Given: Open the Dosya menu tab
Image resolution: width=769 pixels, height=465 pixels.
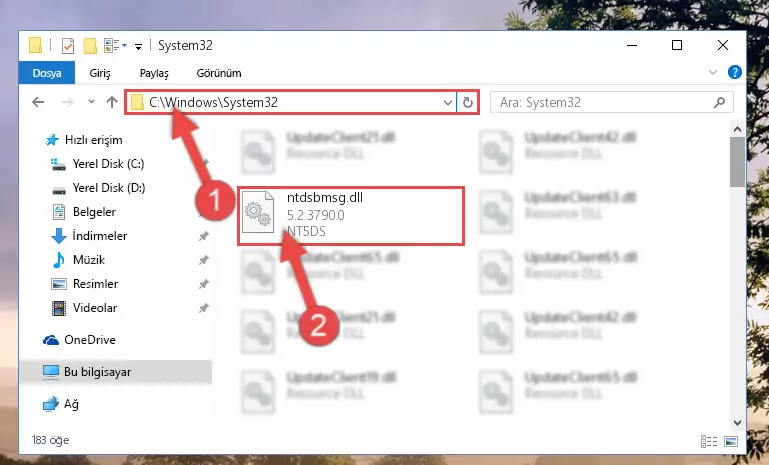Looking at the screenshot, I should 47,73.
